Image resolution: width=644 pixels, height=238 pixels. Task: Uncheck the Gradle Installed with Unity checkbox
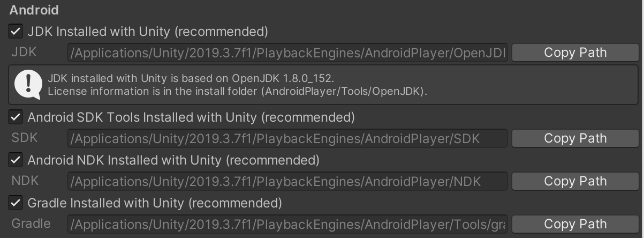16,203
